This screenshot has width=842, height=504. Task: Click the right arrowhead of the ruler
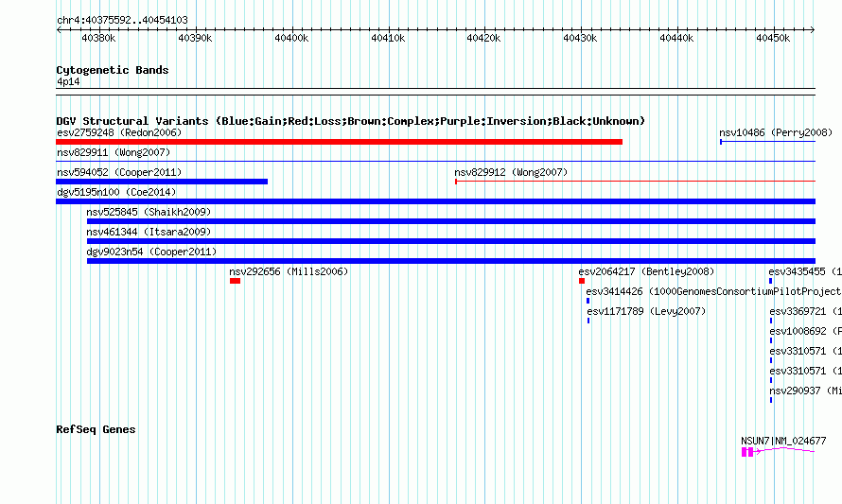(813, 29)
